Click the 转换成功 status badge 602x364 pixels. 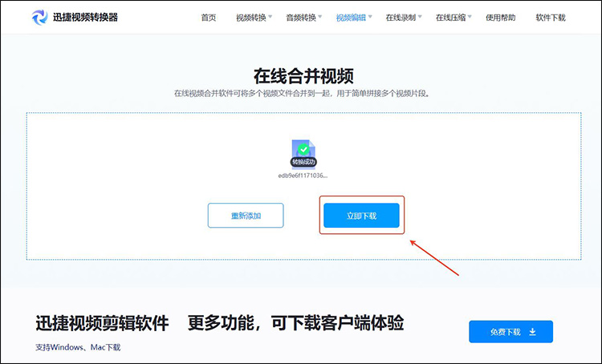[303, 162]
